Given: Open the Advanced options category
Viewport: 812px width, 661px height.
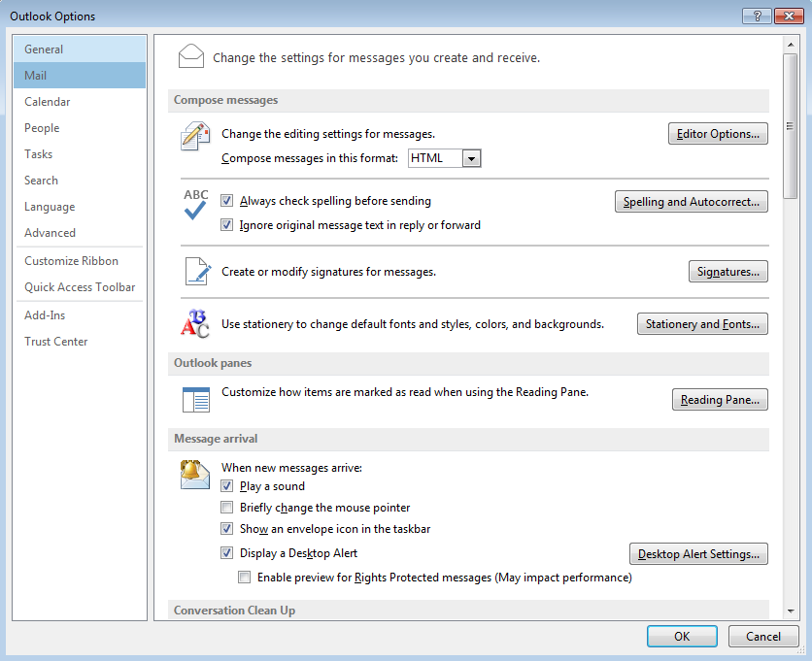Looking at the screenshot, I should click(x=80, y=233).
